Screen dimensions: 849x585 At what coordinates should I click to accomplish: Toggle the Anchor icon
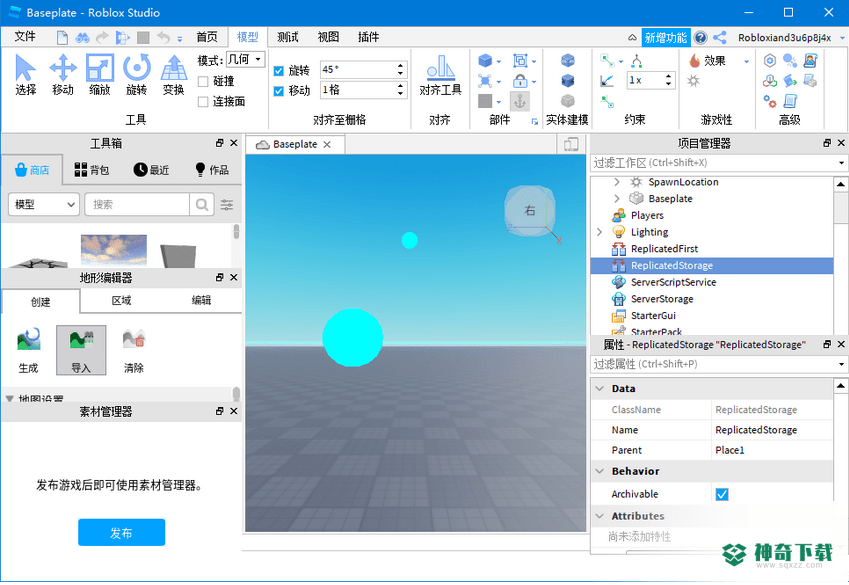tap(520, 101)
